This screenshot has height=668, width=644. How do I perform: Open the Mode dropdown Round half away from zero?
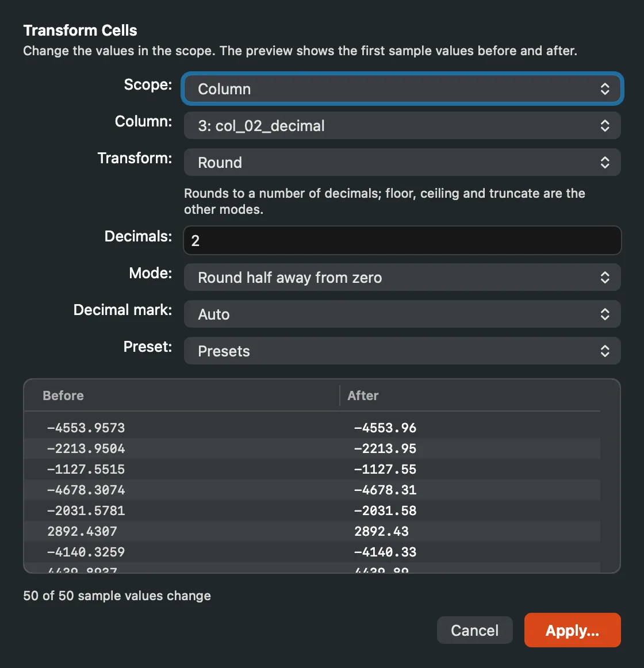tap(402, 277)
